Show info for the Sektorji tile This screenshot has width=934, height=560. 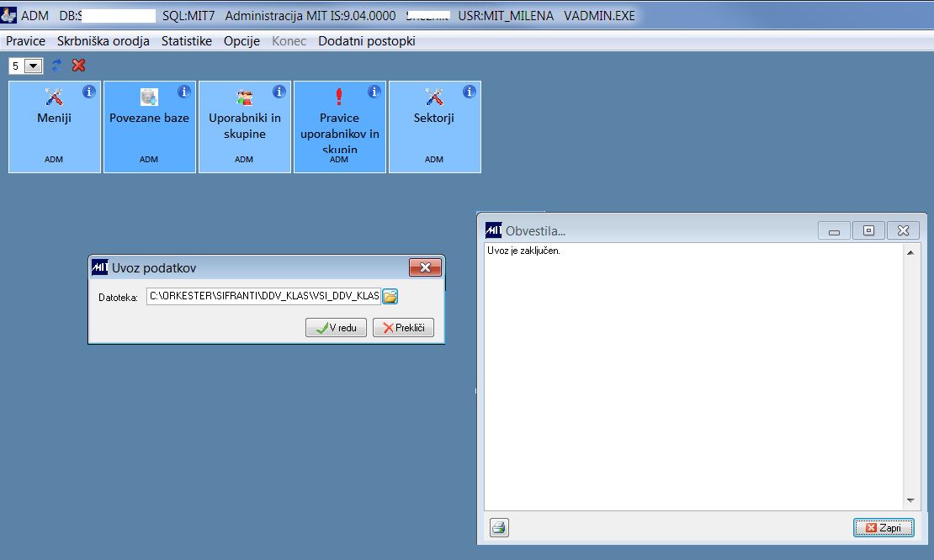coord(470,92)
